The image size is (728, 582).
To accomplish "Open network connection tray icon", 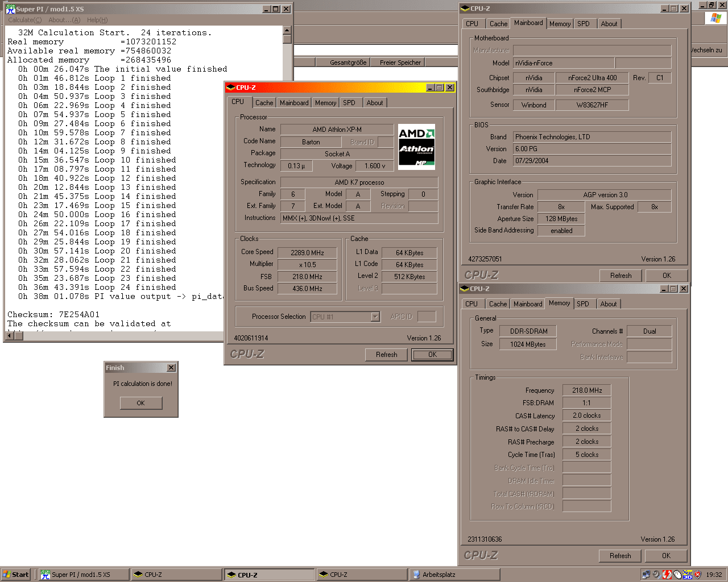I will coord(646,575).
